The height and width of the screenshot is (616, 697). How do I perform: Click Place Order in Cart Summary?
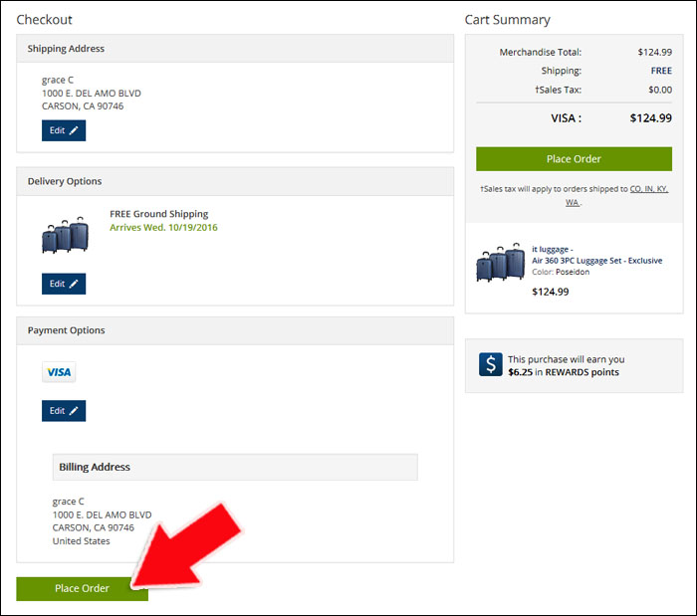click(574, 159)
